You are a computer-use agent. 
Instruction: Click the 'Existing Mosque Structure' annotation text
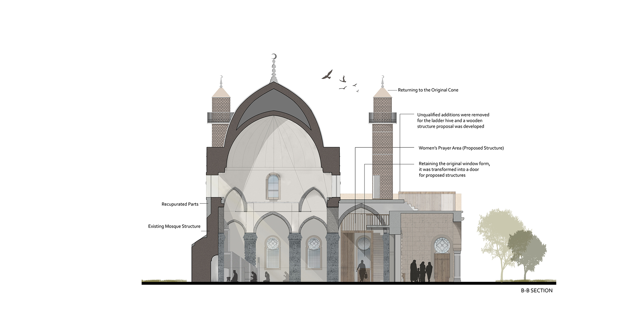pos(174,226)
